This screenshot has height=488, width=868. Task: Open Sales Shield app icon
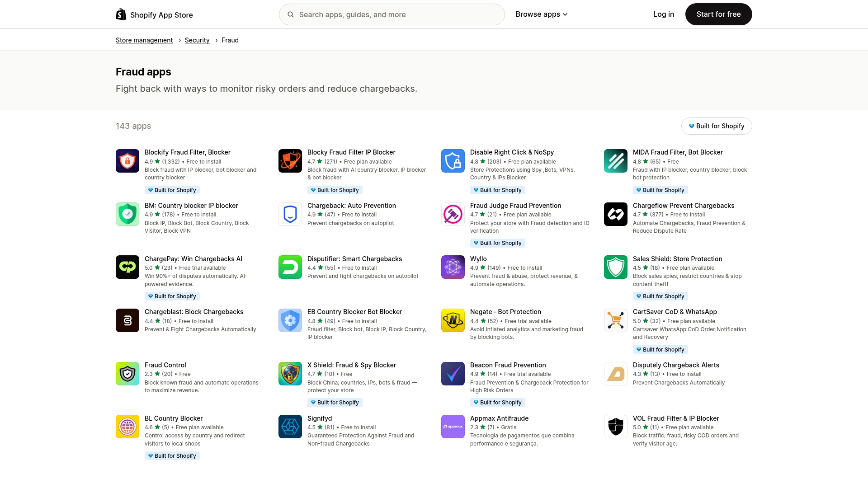coord(616,267)
